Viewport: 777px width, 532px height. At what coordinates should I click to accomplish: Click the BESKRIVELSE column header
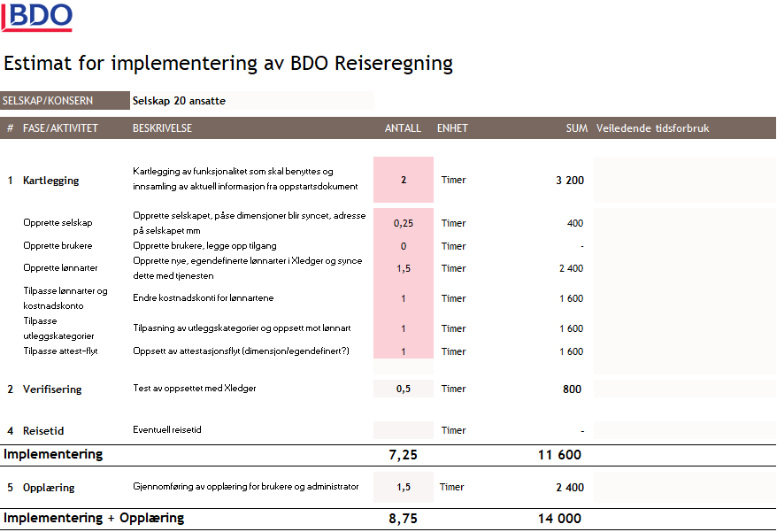coord(162,128)
